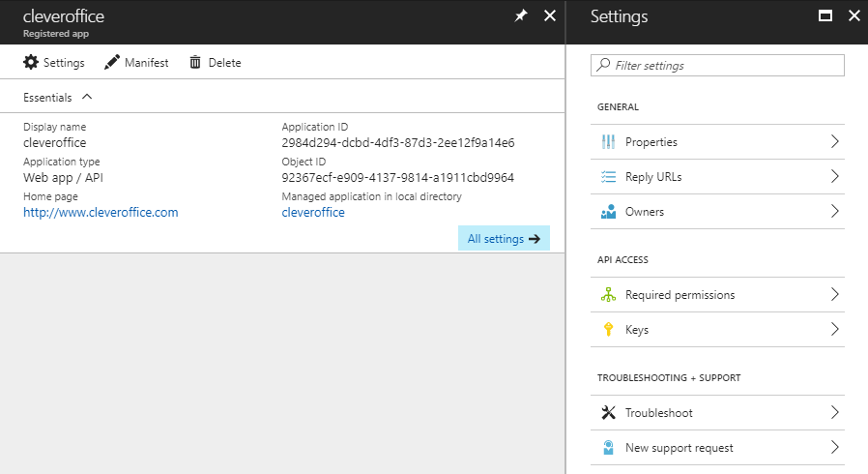Open the http://www.cleveroffice.com home page link
The image size is (868, 474).
101,212
